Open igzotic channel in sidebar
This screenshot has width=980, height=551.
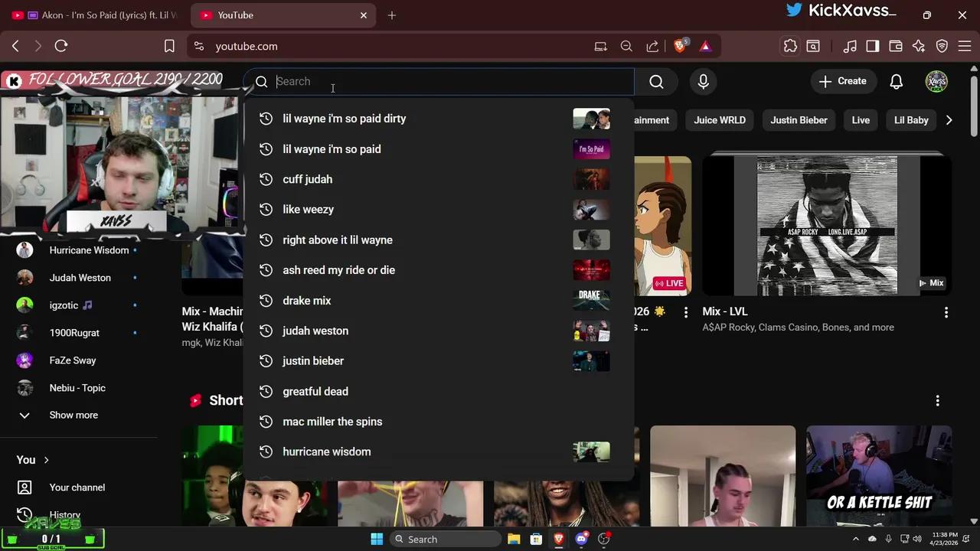click(x=80, y=305)
